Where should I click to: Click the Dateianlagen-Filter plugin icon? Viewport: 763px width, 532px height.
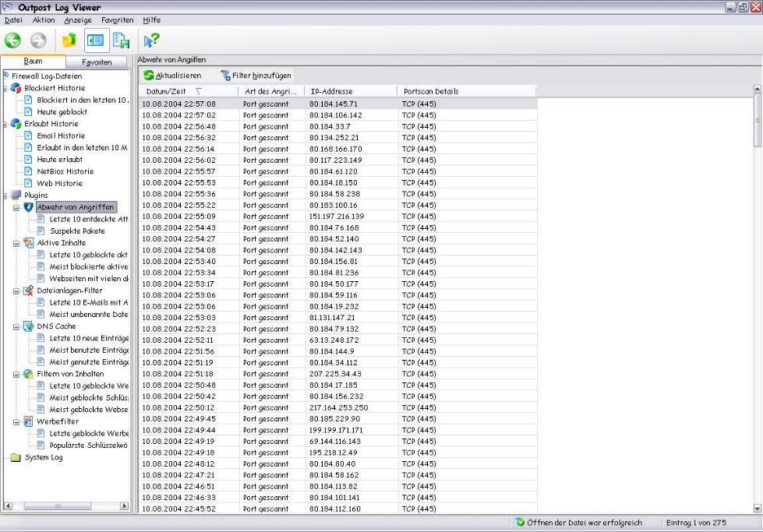[x=29, y=291]
